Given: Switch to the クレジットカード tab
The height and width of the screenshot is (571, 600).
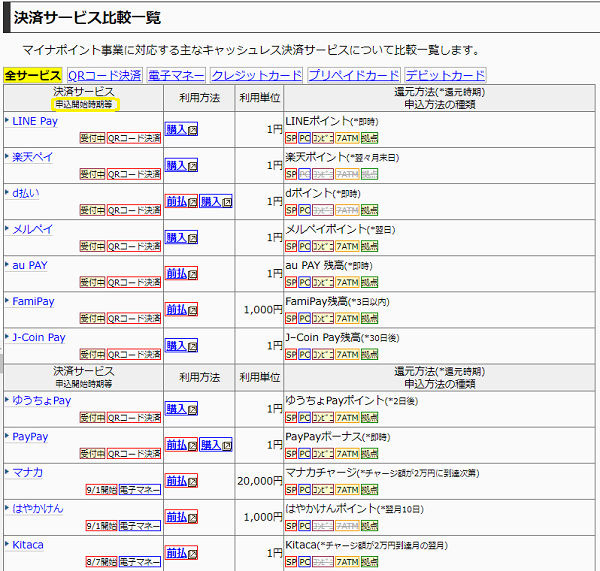Looking at the screenshot, I should 257,75.
